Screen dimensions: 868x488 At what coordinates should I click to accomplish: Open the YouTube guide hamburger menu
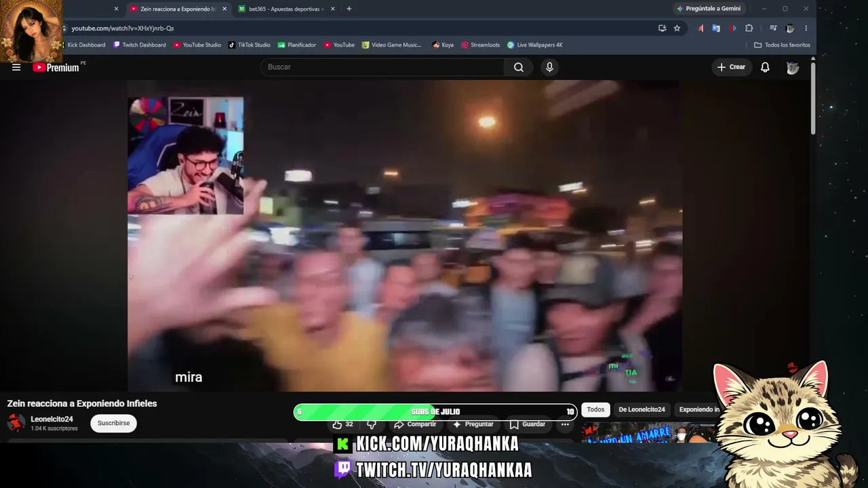point(16,67)
